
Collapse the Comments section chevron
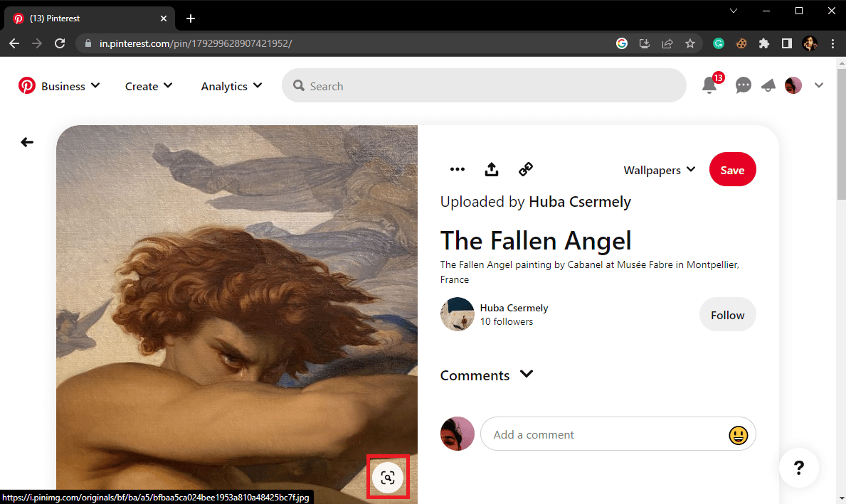tap(527, 374)
